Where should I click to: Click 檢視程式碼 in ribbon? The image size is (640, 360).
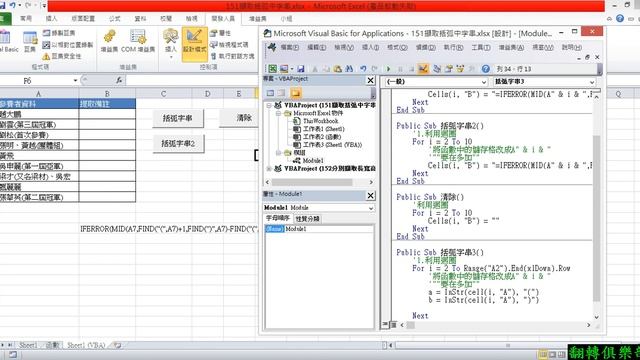pos(229,44)
